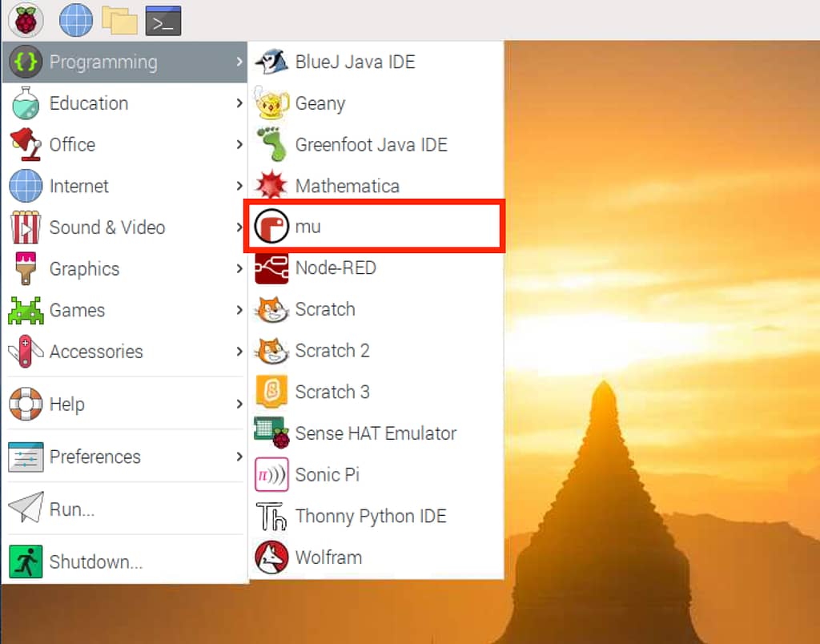The image size is (820, 644).
Task: Click the Shutdown running man icon
Action: 26,561
